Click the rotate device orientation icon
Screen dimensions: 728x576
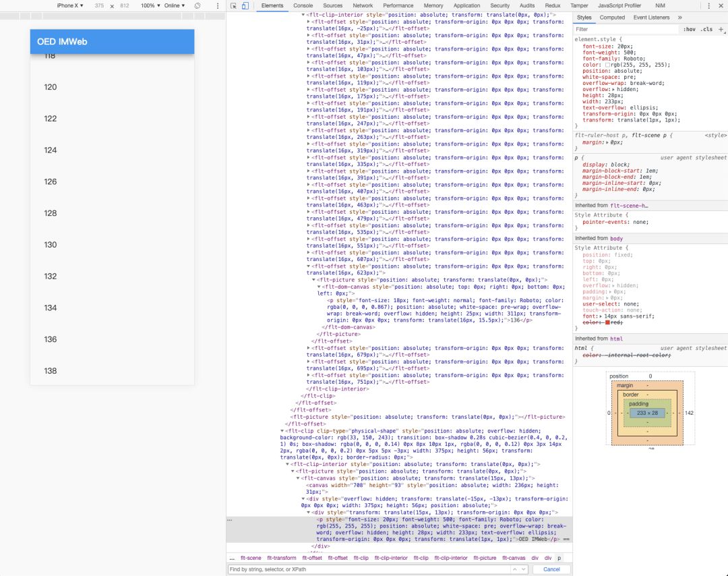tap(198, 5)
